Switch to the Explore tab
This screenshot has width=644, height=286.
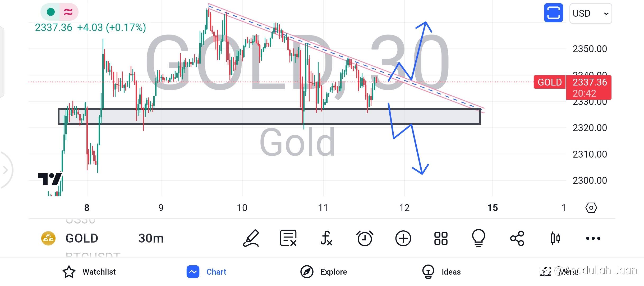(x=324, y=272)
